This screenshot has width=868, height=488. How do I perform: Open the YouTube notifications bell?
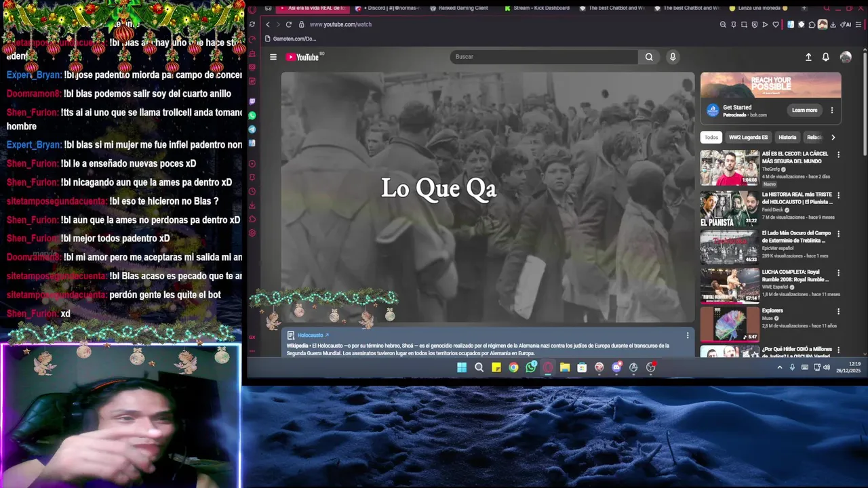click(825, 57)
